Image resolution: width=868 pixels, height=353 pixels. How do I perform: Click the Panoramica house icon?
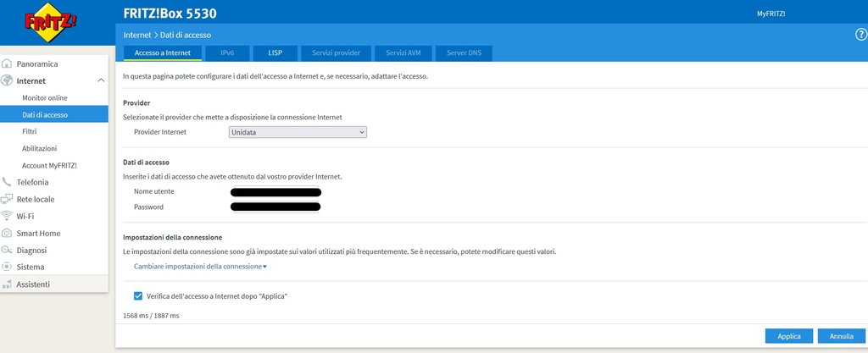[7, 64]
